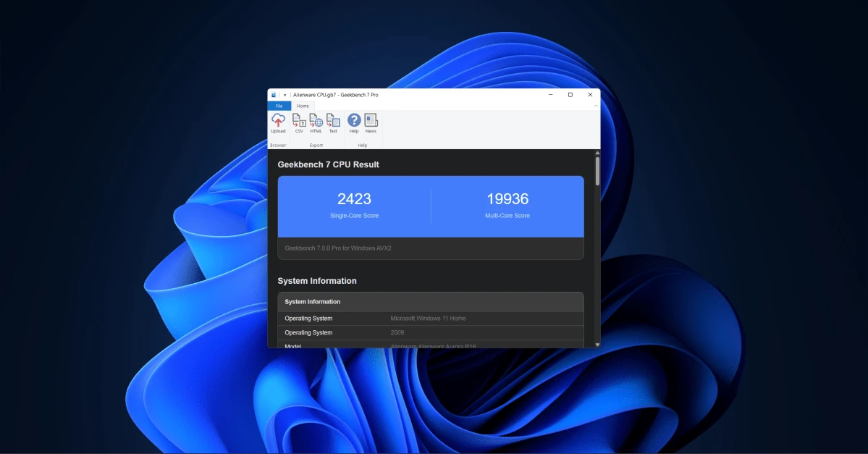Collapse the ribbon with the chevron
868x454 pixels.
click(x=596, y=106)
